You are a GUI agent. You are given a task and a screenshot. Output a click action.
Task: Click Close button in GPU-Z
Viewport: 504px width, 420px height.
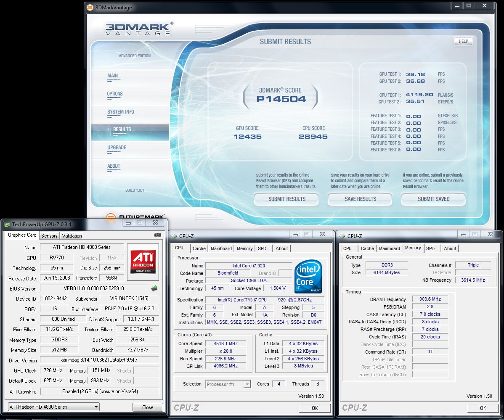pos(148,407)
